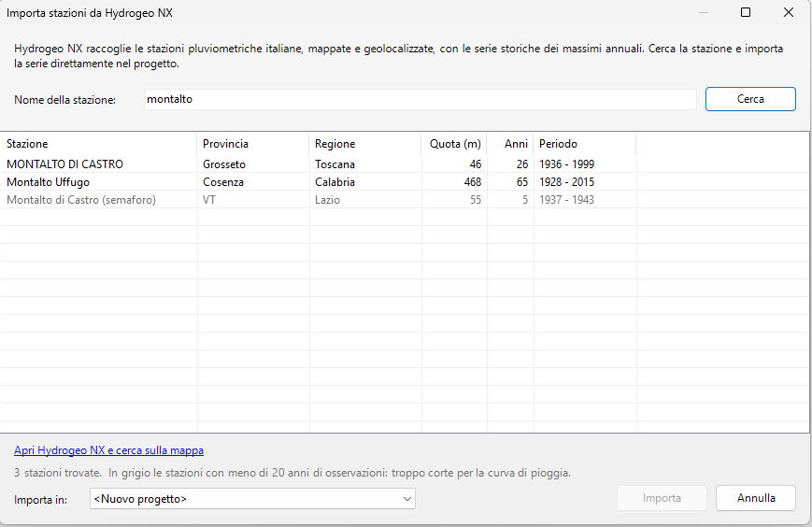Screen dimensions: 812x527
Task: Sort by the Anni column header
Action: point(510,144)
